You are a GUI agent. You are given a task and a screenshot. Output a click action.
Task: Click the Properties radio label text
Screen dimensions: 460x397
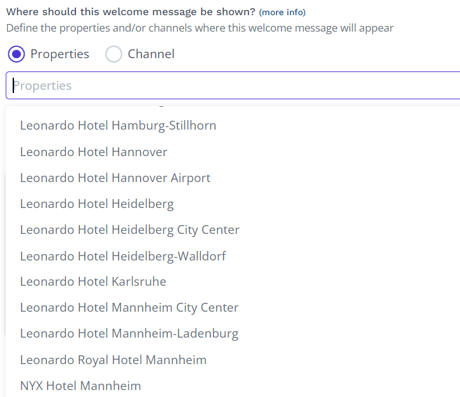coord(60,54)
